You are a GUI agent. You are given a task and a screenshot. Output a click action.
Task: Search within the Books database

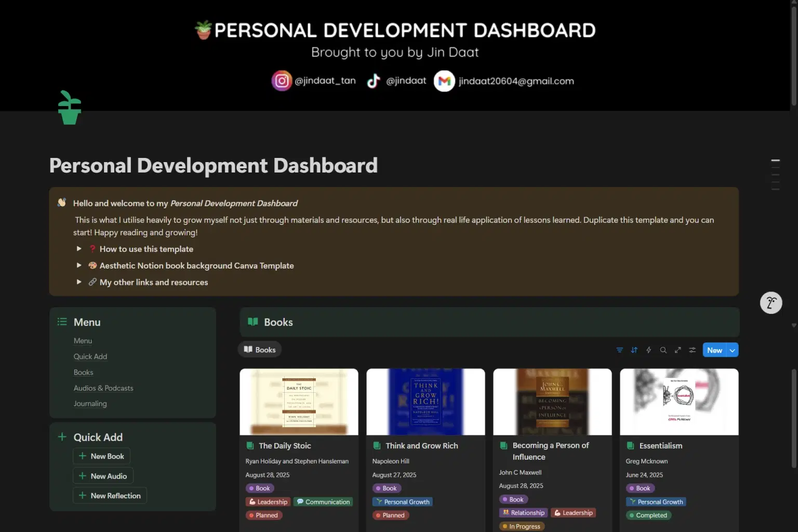click(x=663, y=350)
